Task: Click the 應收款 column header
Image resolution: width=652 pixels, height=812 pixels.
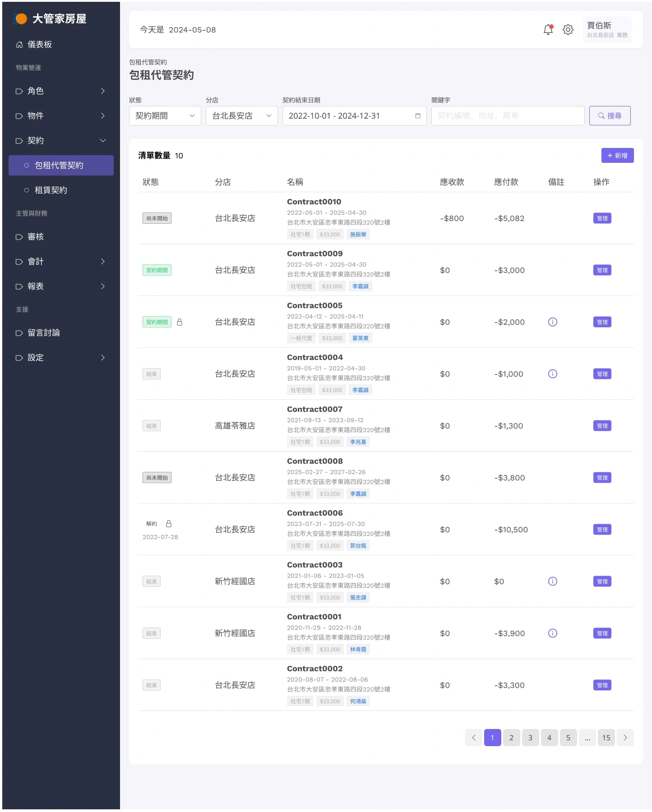Action: (x=452, y=182)
